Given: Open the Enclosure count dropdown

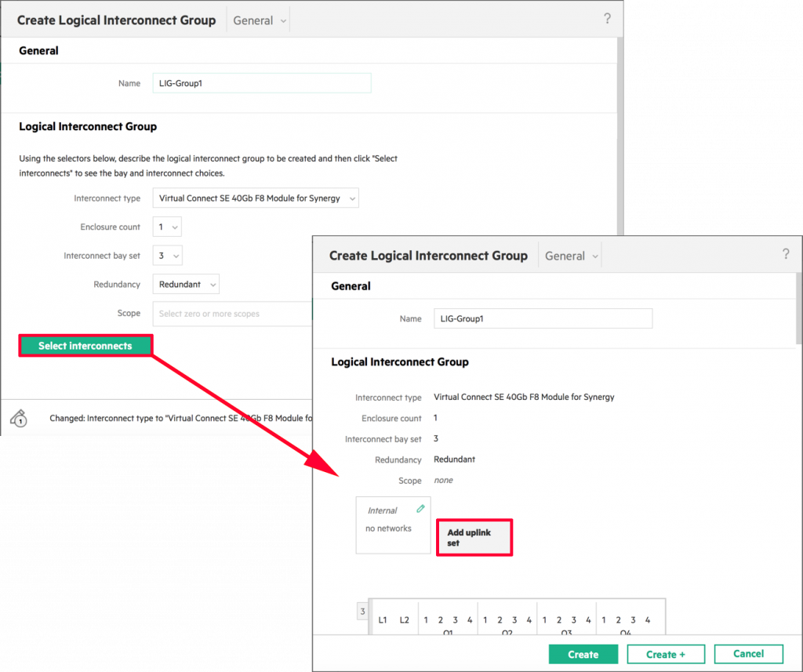Looking at the screenshot, I should [x=166, y=226].
